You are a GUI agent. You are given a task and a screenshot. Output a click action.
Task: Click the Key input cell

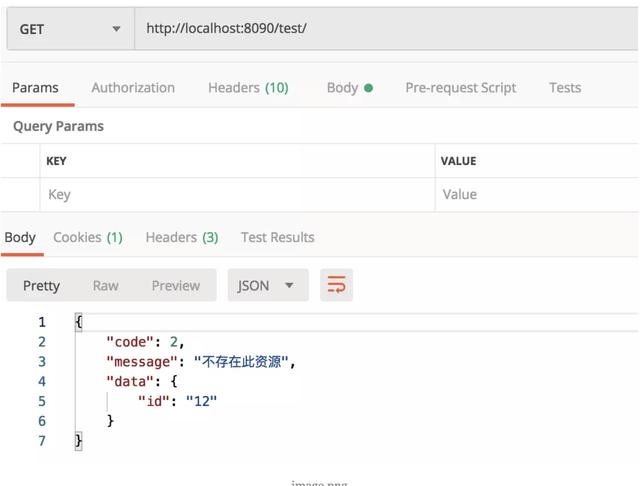[238, 195]
